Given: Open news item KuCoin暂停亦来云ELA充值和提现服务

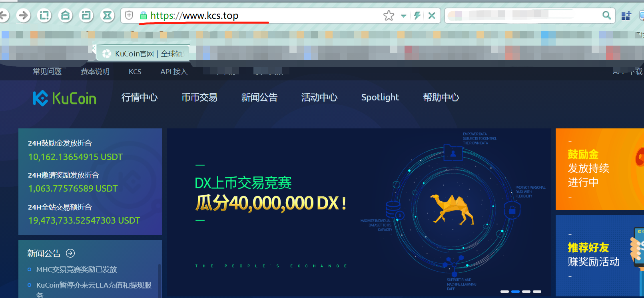Looking at the screenshot, I should tap(94, 290).
